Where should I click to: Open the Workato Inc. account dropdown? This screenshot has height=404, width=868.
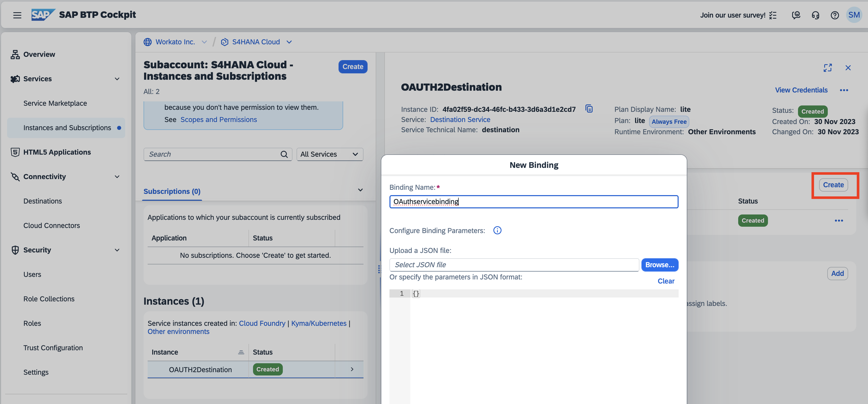click(x=205, y=42)
